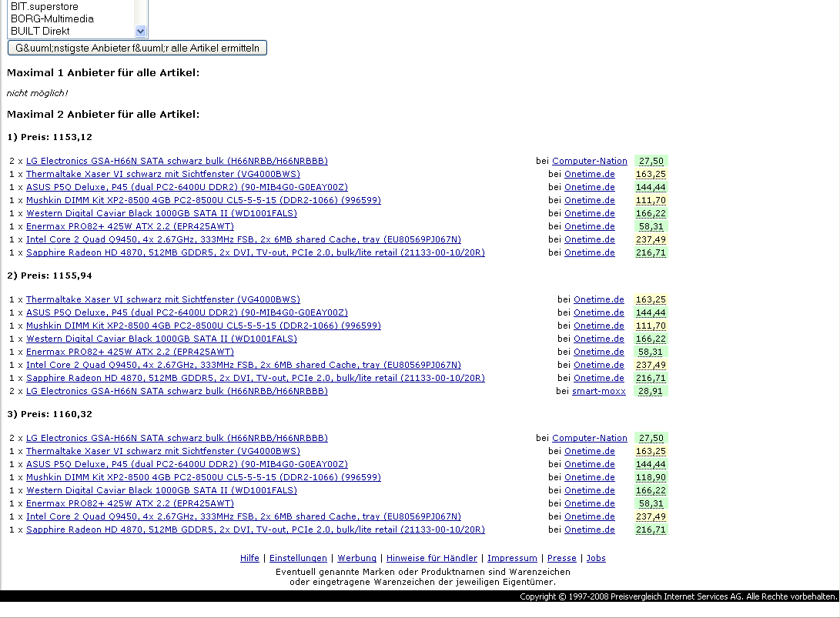Open the Impressum footer link

(x=512, y=558)
